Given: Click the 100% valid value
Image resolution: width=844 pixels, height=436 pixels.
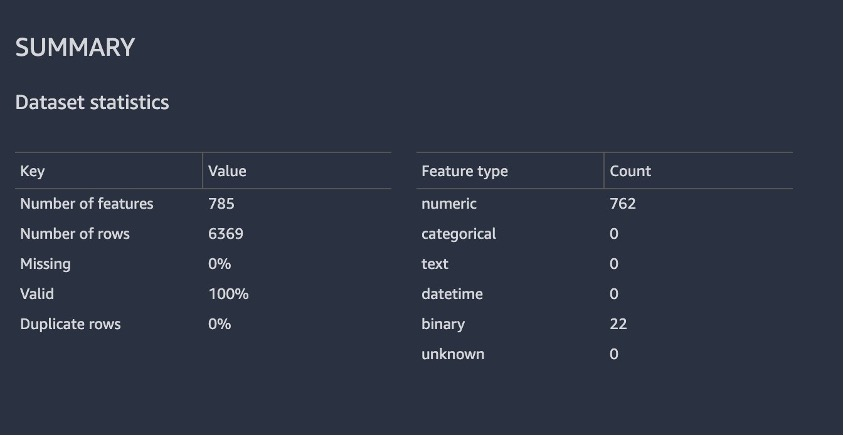Looking at the screenshot, I should click(228, 294).
